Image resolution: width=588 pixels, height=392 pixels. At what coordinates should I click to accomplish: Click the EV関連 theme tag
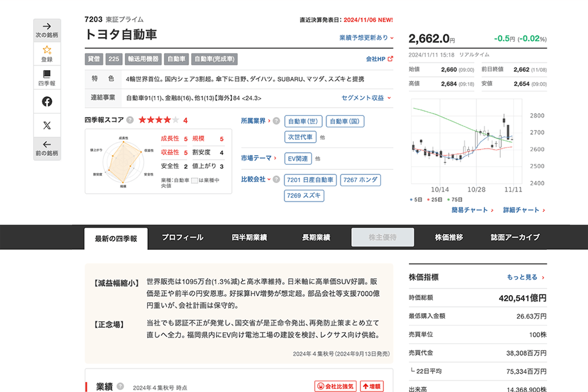coord(298,158)
